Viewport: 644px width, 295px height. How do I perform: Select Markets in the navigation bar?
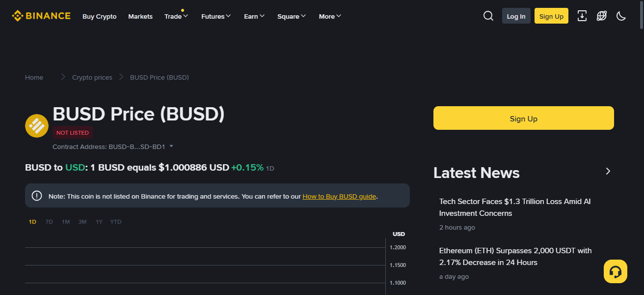(140, 16)
